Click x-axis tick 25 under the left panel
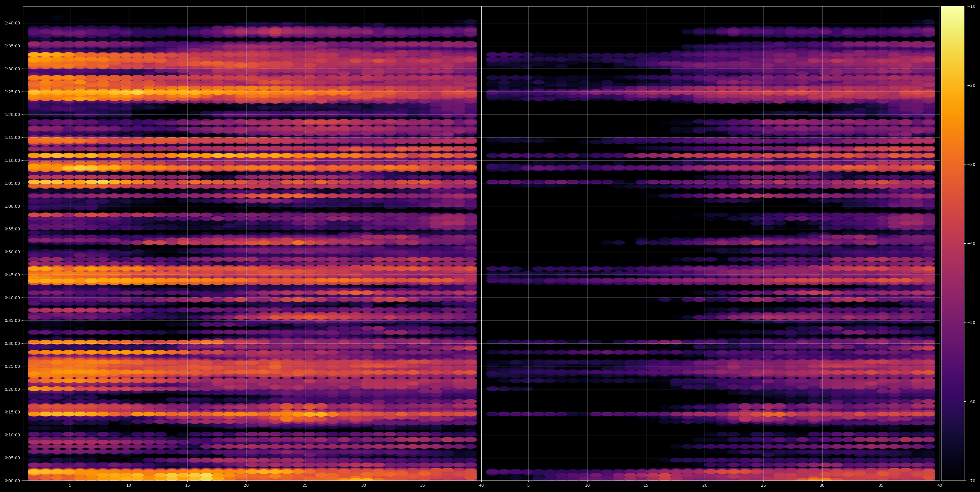 [305, 486]
